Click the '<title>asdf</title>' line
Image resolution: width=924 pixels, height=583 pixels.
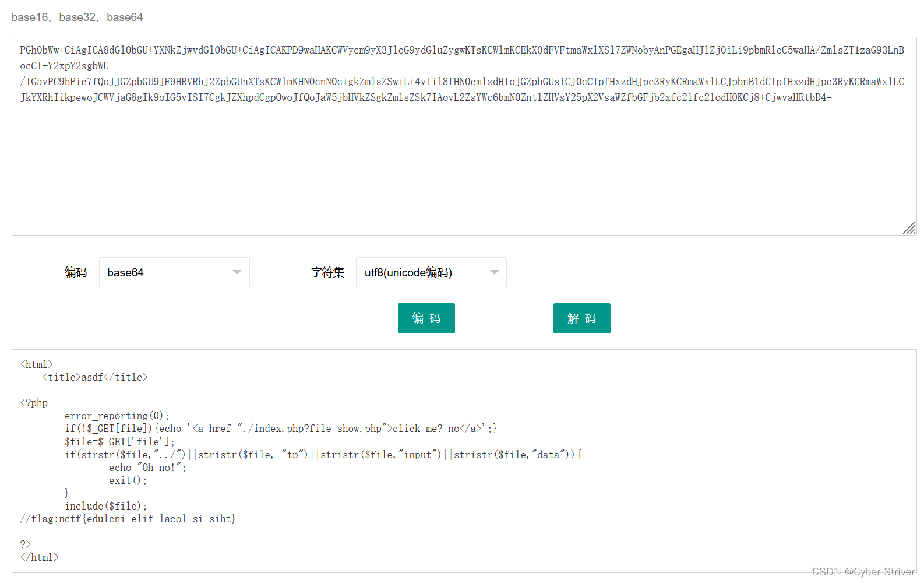point(95,377)
